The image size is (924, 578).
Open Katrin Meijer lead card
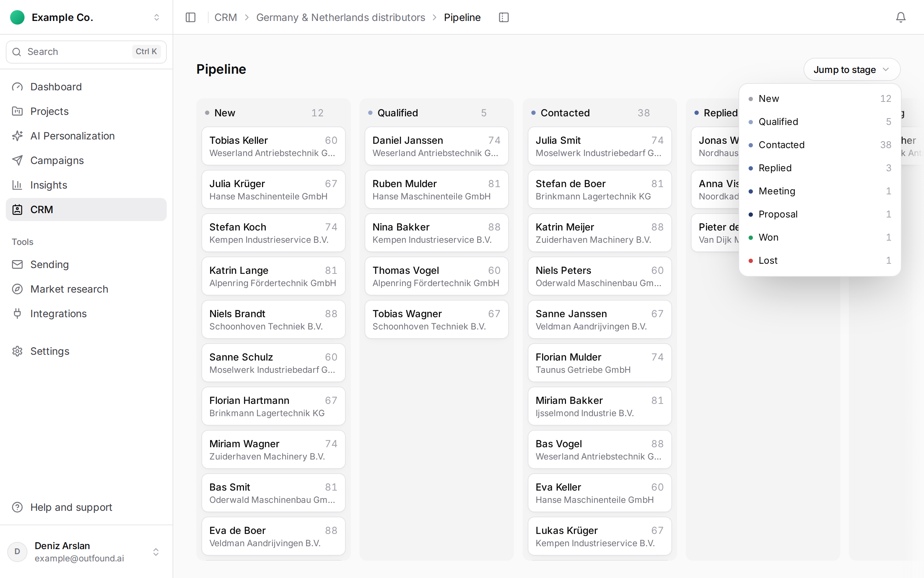(x=600, y=233)
